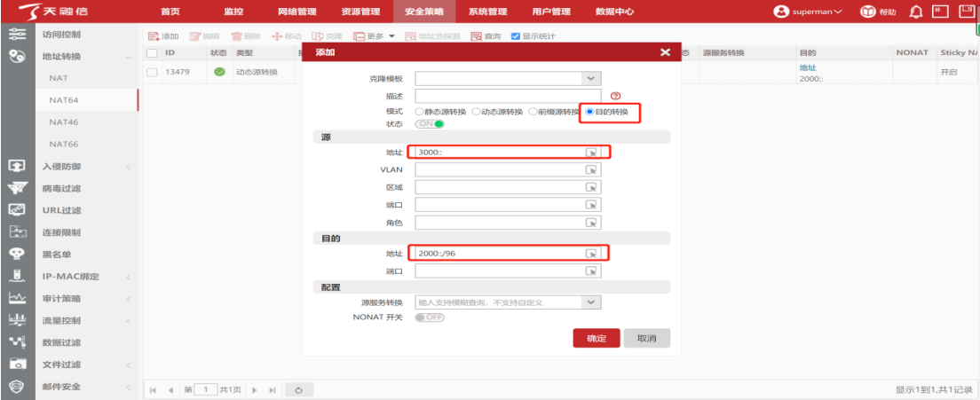Click the page number input box
Viewport: 980px width, 400px height.
coord(206,390)
